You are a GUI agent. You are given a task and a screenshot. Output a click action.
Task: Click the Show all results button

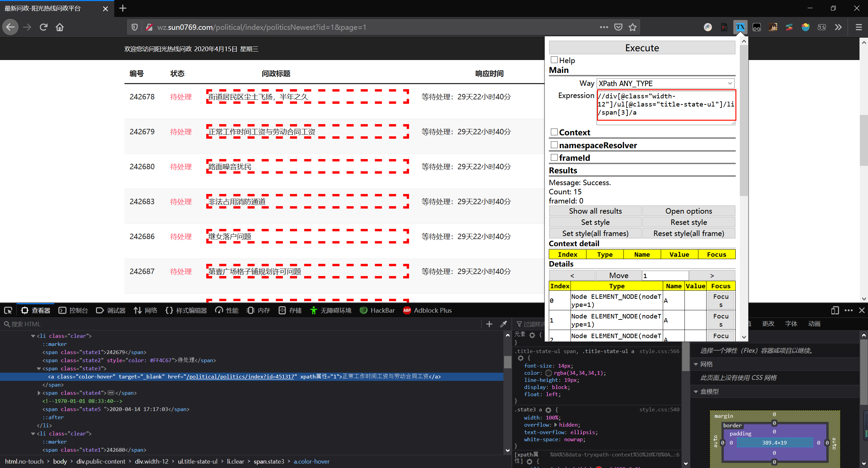(x=595, y=211)
